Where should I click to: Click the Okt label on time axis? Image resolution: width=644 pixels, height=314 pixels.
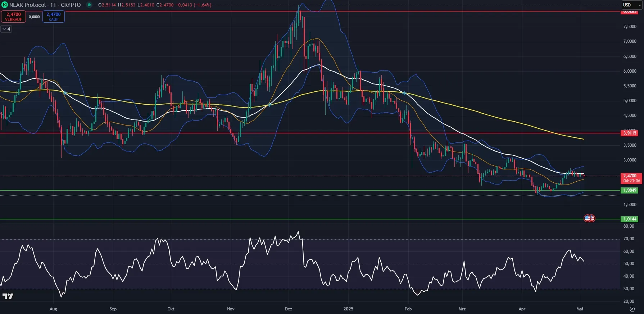click(x=171, y=309)
